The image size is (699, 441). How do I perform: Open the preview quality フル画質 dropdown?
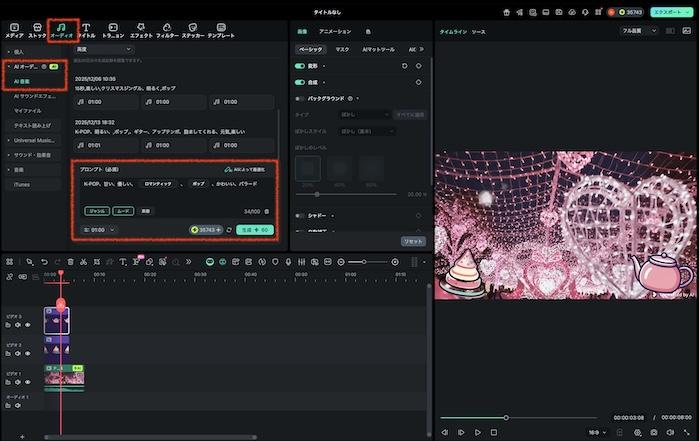639,31
